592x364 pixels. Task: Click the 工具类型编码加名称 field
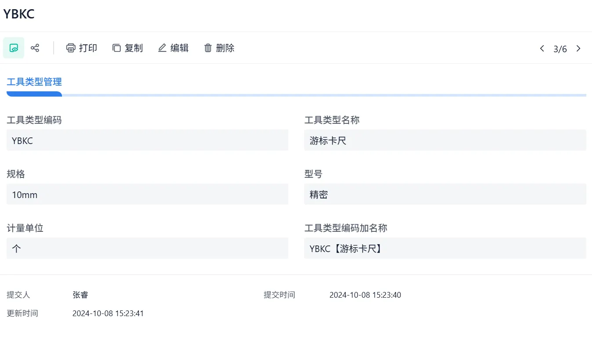(x=445, y=249)
